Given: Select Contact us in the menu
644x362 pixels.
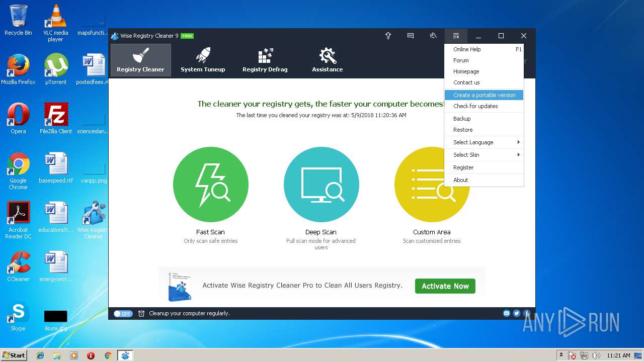Looking at the screenshot, I should pyautogui.click(x=484, y=82).
